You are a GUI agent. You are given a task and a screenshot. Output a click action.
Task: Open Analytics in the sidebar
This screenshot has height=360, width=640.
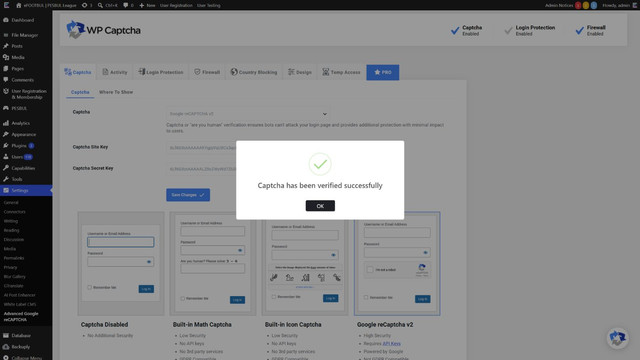pyautogui.click(x=20, y=123)
